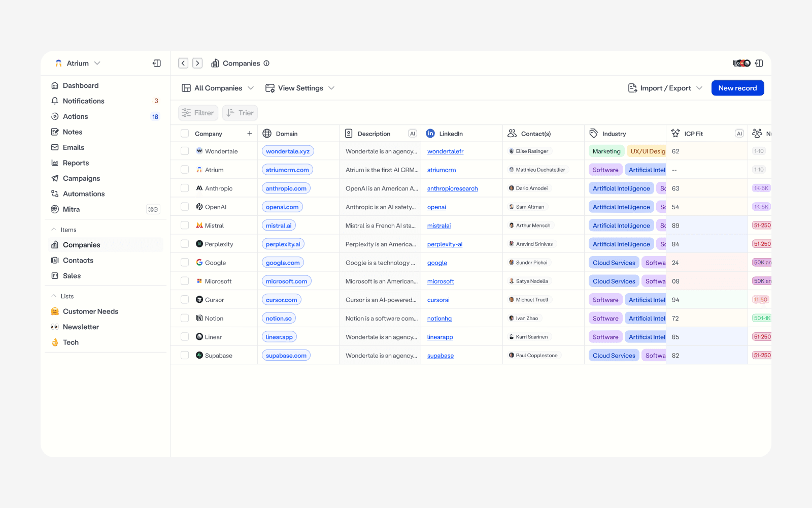Click the Actions icon in sidebar
The width and height of the screenshot is (812, 508).
tap(55, 116)
